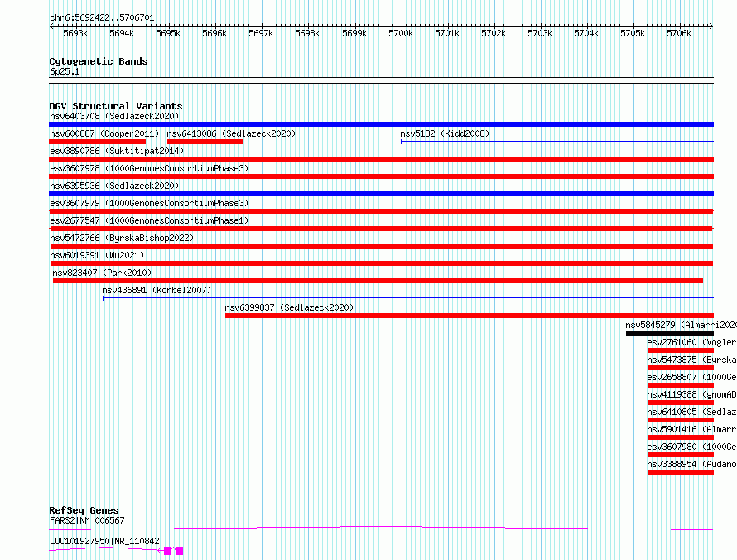
Task: Click the red bar under nsv6019391
Action: click(x=382, y=263)
